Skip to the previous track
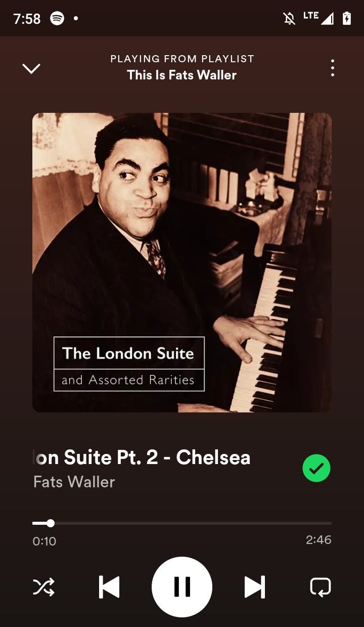 click(109, 587)
